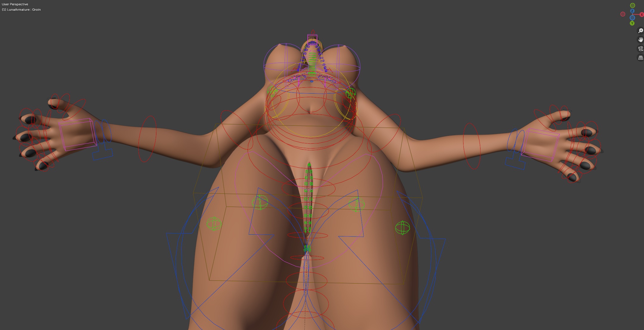Click the negative X red circle on gizmo
The height and width of the screenshot is (330, 644).
click(623, 14)
